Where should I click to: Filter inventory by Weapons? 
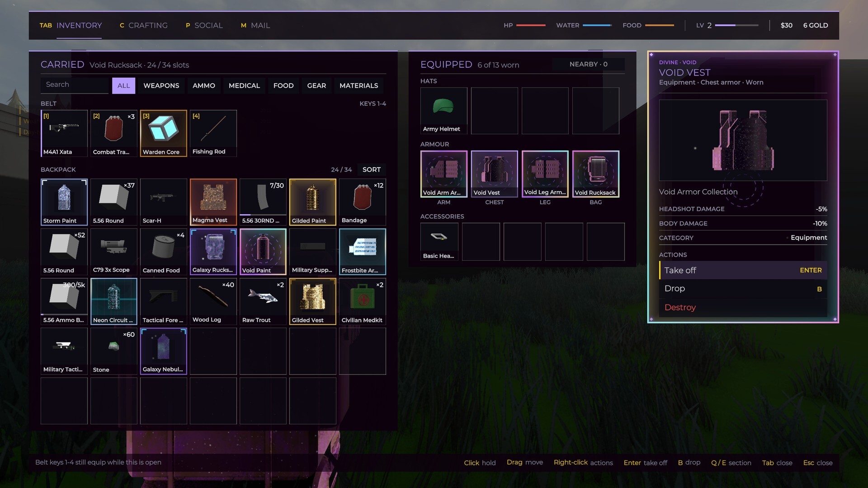click(161, 85)
